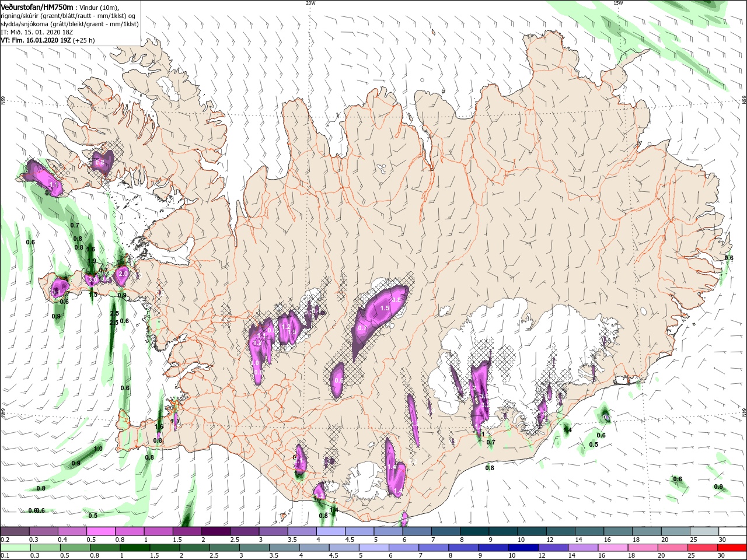This screenshot has height=560, width=747.
Task: Click the '0.1' label on the rain colorbar
Action: tap(5, 556)
